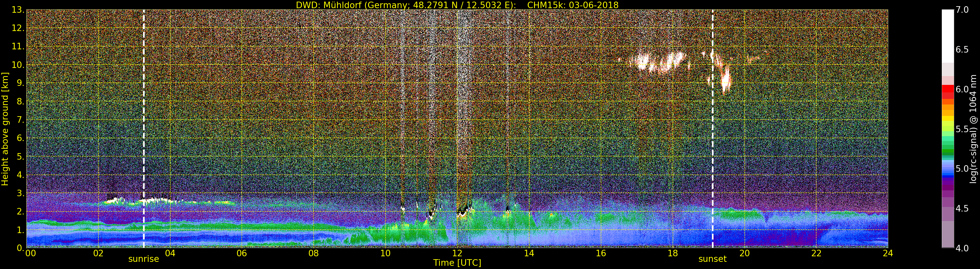The height and width of the screenshot is (269, 980).
Task: Click the "4.5" colorbar tick value
Action: (962, 209)
